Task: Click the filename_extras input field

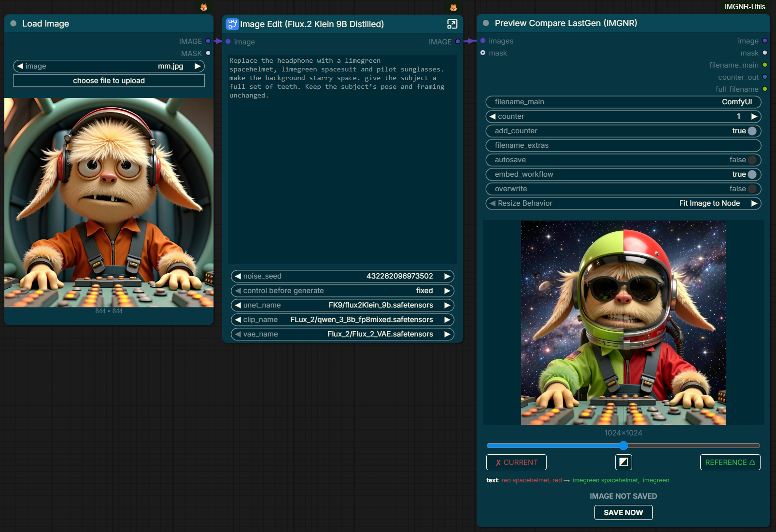Action: (x=623, y=145)
